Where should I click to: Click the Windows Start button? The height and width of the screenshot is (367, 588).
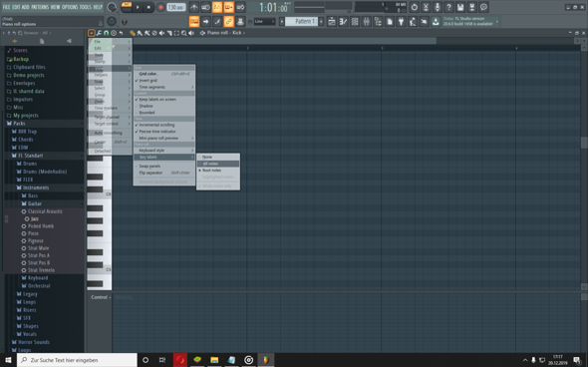(8, 360)
